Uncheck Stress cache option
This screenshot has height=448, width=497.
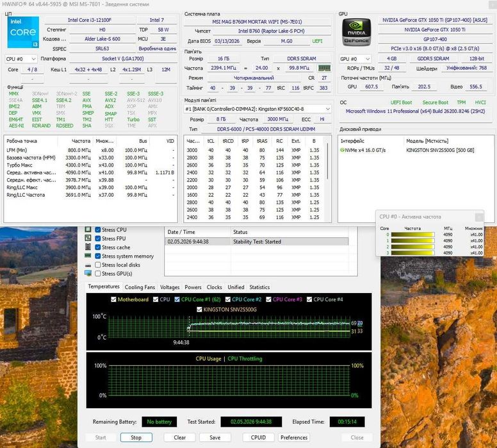[98, 247]
